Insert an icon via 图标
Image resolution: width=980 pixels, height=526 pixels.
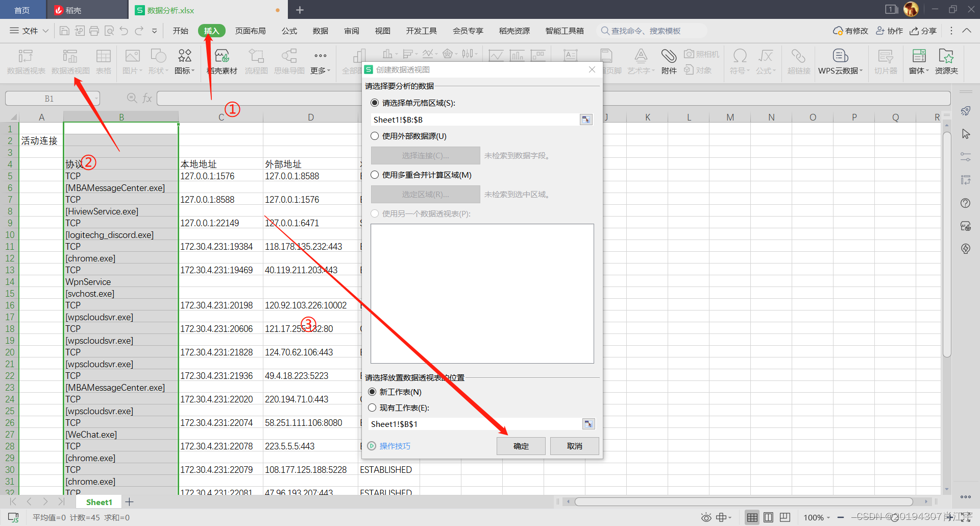tap(185, 62)
